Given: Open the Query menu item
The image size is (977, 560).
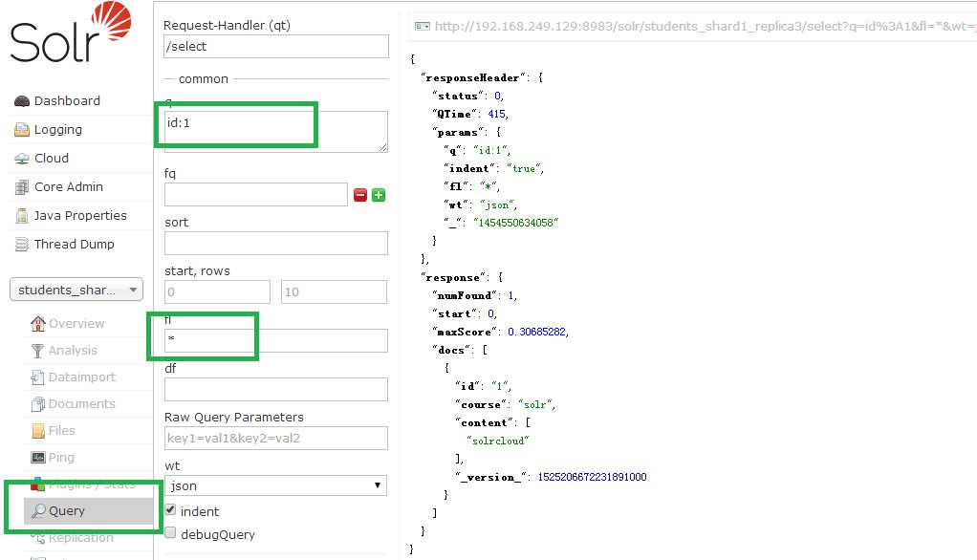Looking at the screenshot, I should click(67, 511).
